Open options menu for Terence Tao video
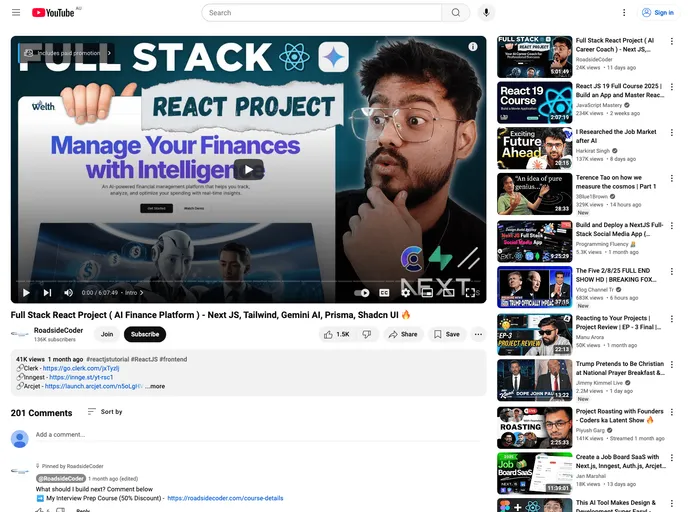 click(x=671, y=178)
